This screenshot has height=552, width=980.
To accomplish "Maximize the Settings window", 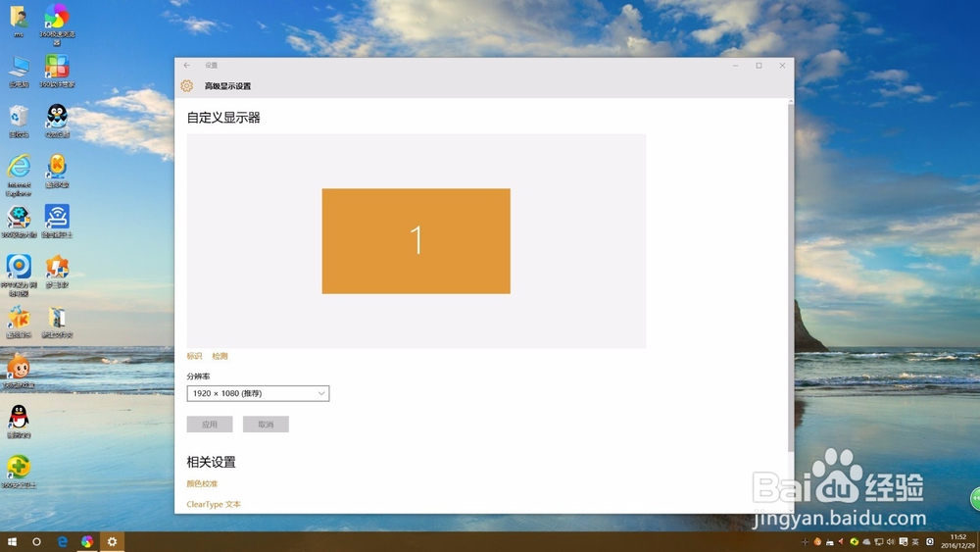I will point(759,65).
